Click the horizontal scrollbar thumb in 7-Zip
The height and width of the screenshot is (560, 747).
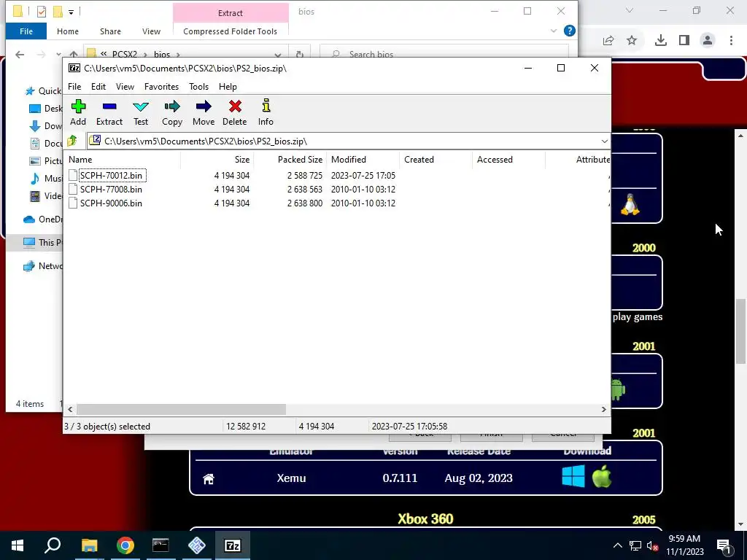(x=181, y=409)
